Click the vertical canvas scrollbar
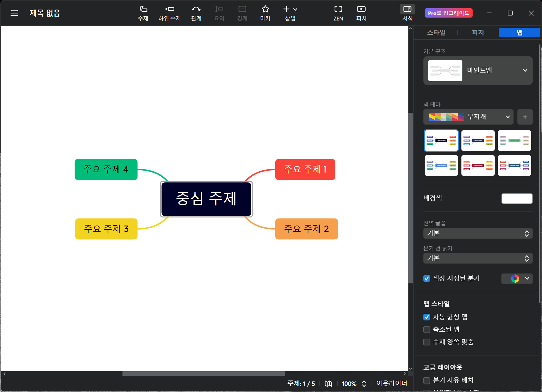 411,198
